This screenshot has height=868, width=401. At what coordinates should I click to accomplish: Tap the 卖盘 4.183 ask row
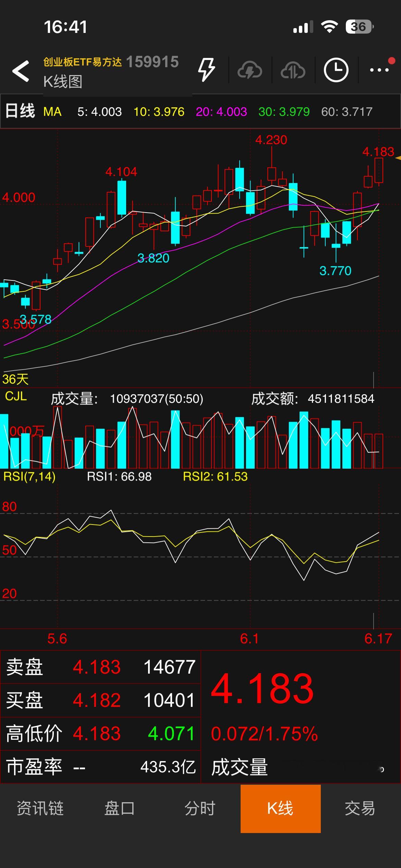(100, 667)
